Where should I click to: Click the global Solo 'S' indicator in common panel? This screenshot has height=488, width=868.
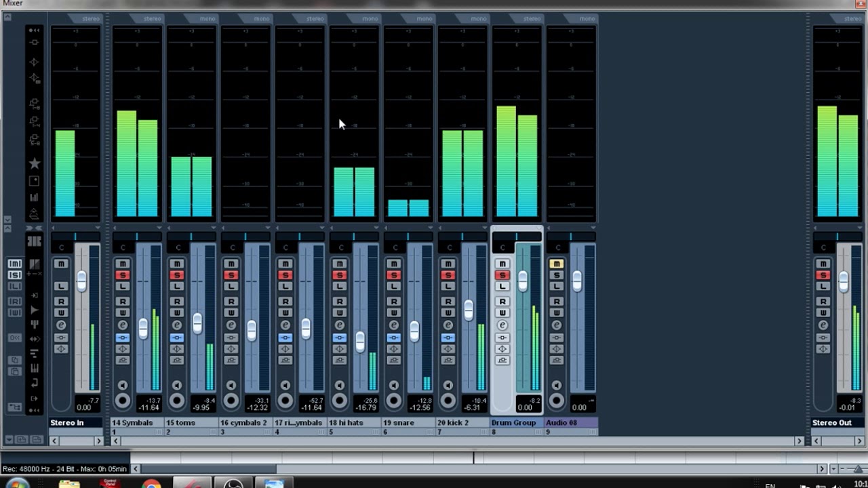(x=14, y=275)
